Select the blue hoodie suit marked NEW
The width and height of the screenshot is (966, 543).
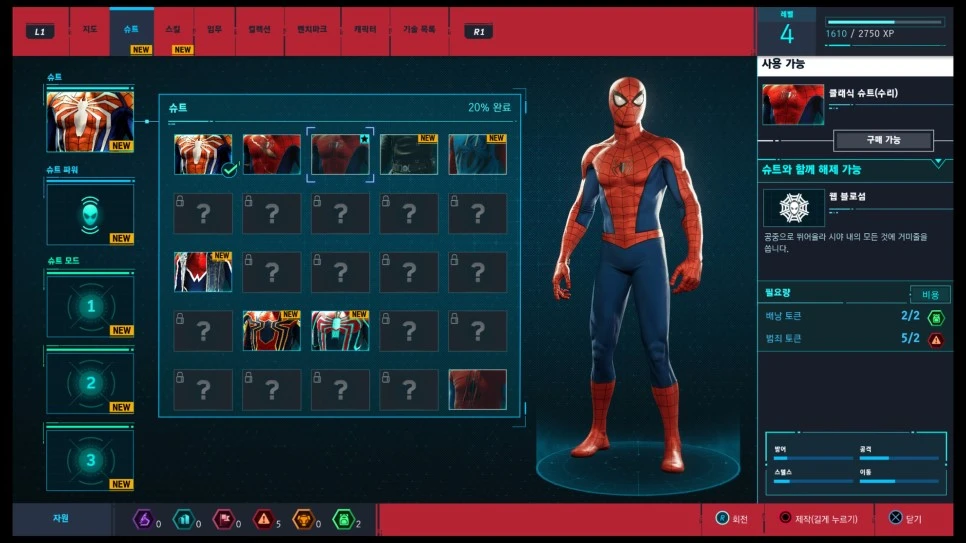click(x=477, y=154)
